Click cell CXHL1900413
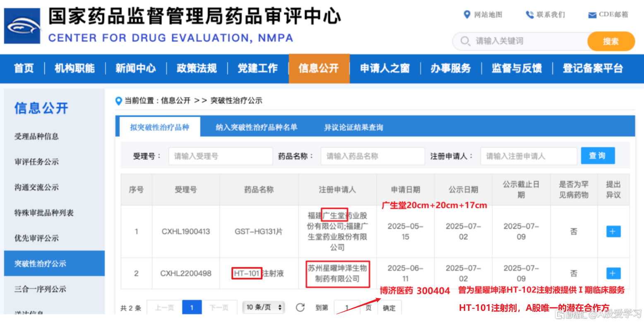The width and height of the screenshot is (644, 322). pyautogui.click(x=186, y=231)
